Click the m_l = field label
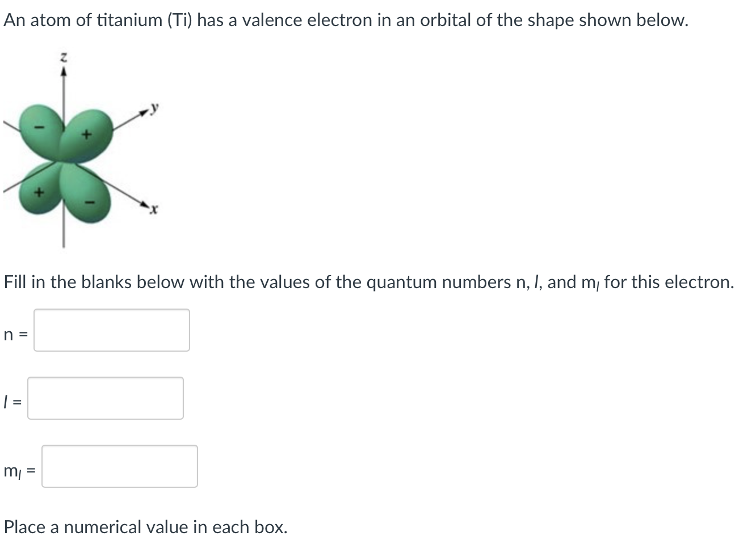 pyautogui.click(x=18, y=471)
